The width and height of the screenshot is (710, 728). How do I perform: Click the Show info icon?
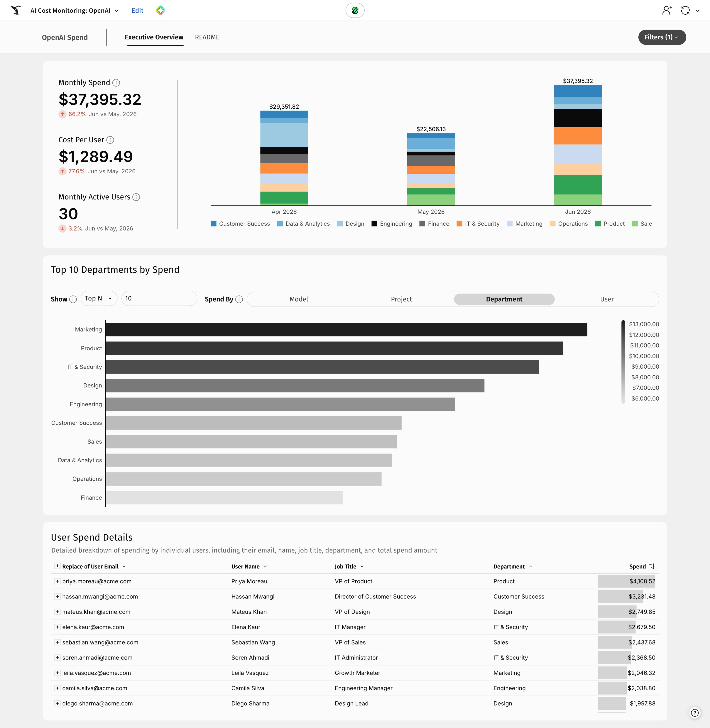73,299
